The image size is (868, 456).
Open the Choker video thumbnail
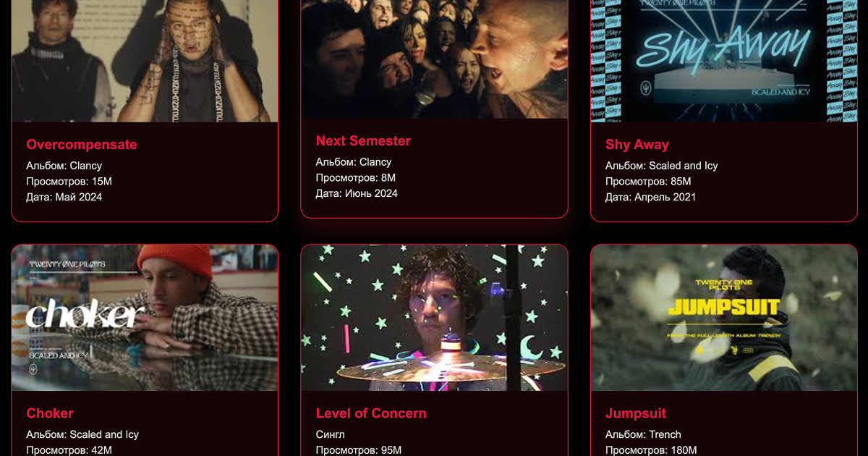(145, 318)
